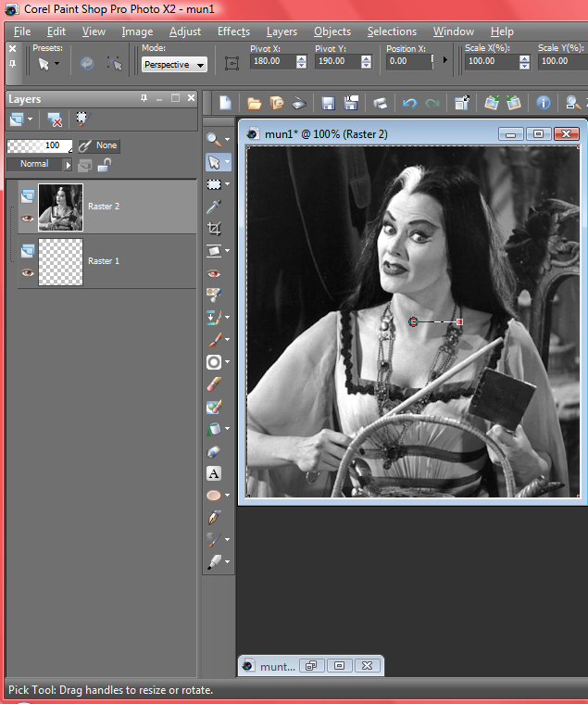The image size is (588, 704).
Task: Select the Paint Brush tool
Action: coord(214,339)
